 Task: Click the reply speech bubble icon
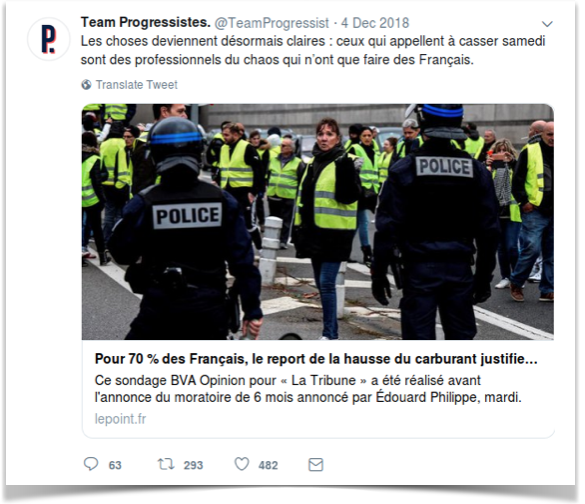coord(91,464)
